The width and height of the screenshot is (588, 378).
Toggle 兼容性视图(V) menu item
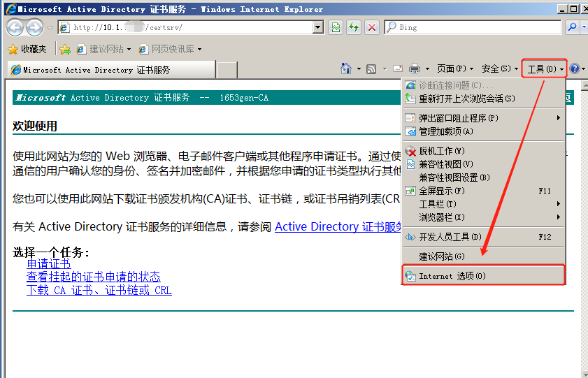(483, 164)
